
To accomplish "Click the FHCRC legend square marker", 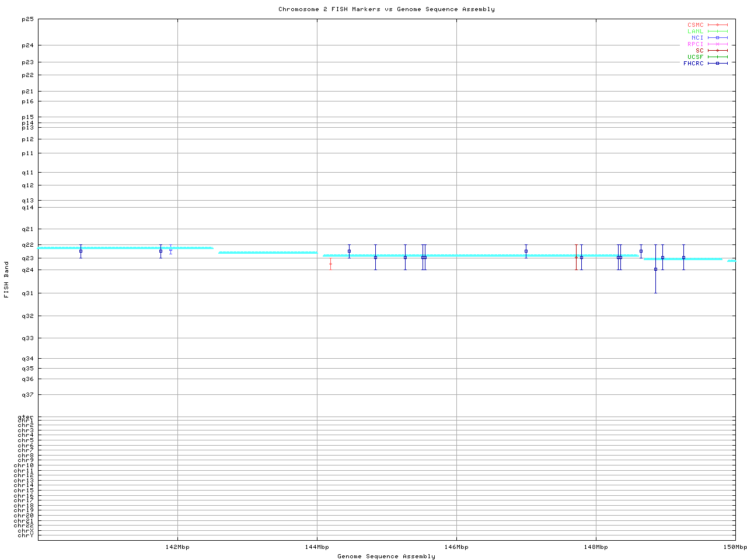I will (717, 64).
